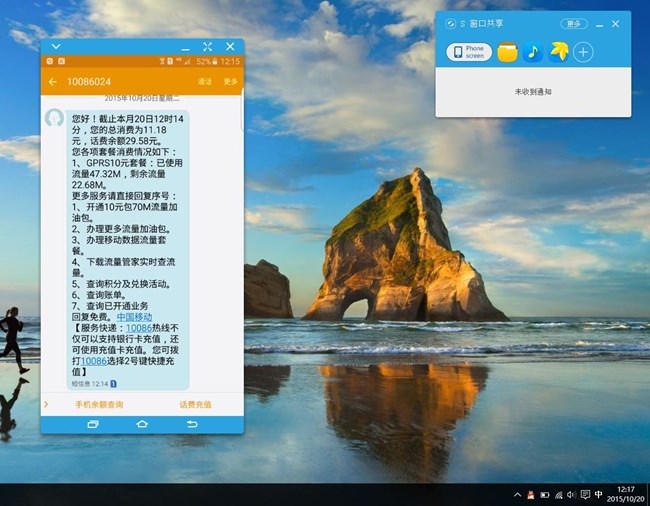Tap 通话 to call the sender

[x=205, y=81]
